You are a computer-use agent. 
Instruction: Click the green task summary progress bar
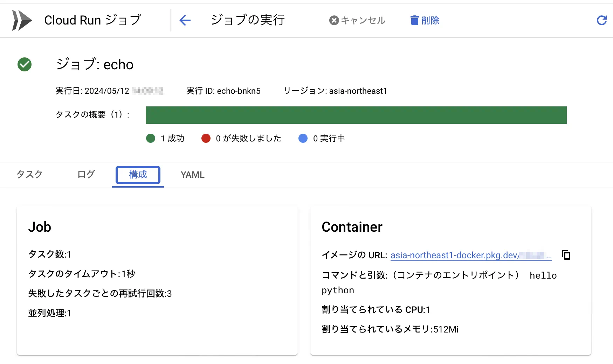(356, 115)
